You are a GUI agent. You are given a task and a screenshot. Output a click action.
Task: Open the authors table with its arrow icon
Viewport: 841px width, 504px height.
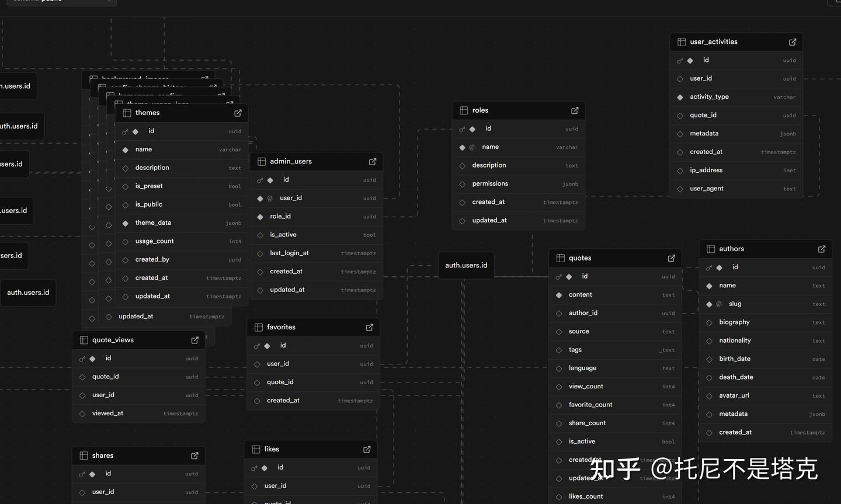[822, 249]
